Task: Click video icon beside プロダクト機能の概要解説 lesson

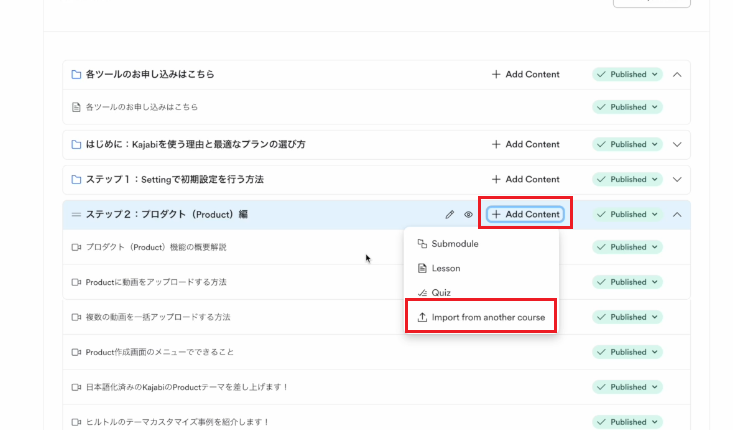Action: coord(76,247)
